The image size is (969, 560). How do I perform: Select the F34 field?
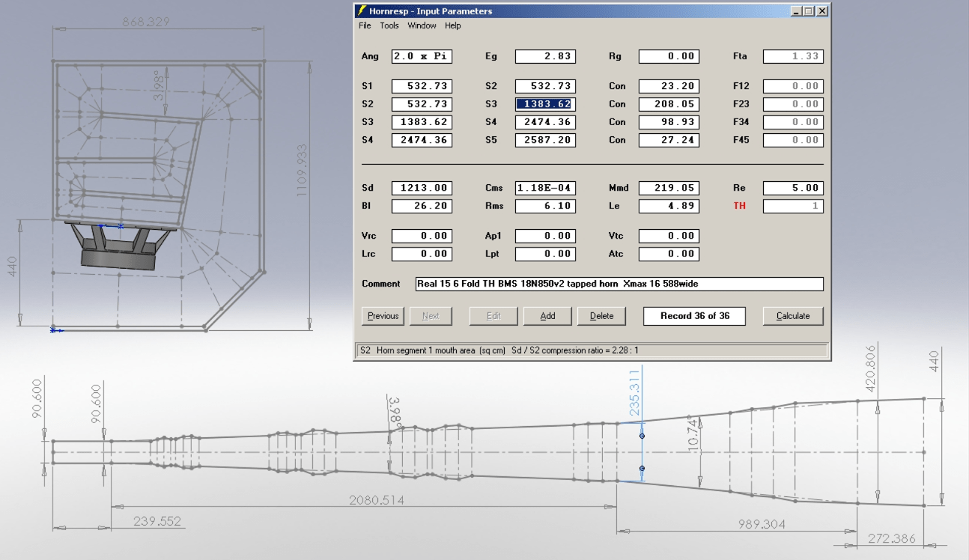coord(793,122)
